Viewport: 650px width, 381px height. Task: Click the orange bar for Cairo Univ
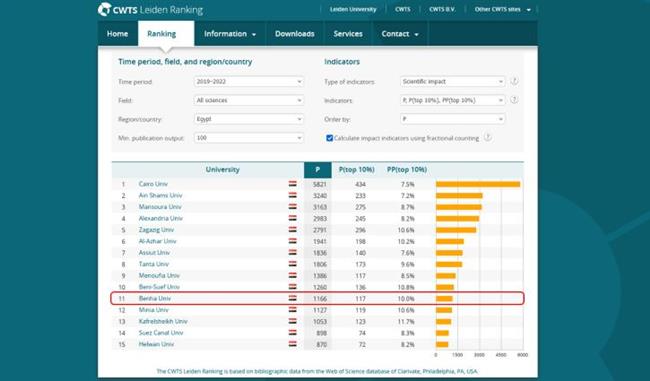click(478, 184)
